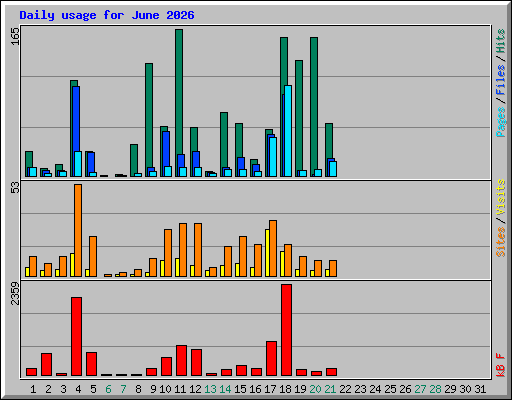Click the red KB bar for day 4
The height and width of the screenshot is (400, 512).
coord(76,337)
